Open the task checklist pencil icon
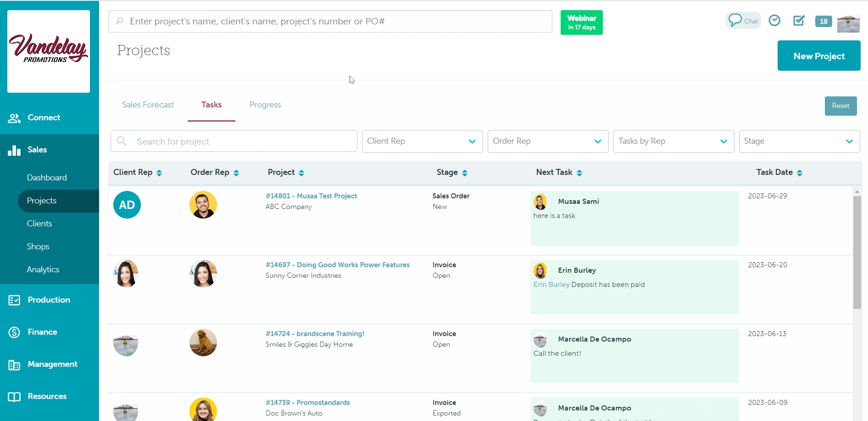Screen dimensions: 868x421 click(x=799, y=21)
